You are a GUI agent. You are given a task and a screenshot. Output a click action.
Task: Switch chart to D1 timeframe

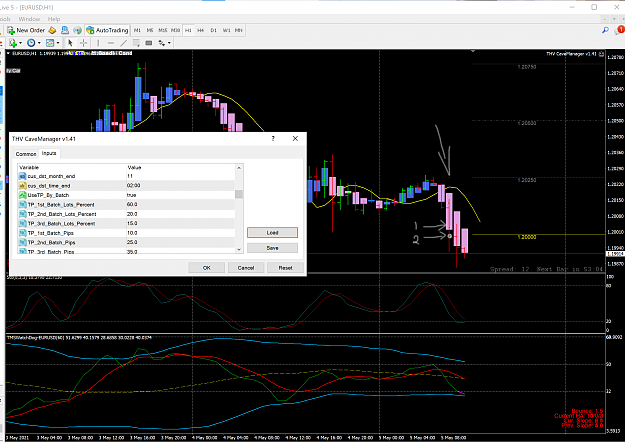point(214,30)
